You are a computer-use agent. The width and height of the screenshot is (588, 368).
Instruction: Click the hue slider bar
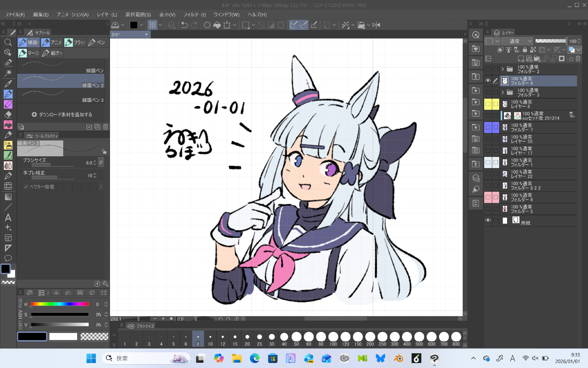pos(60,304)
